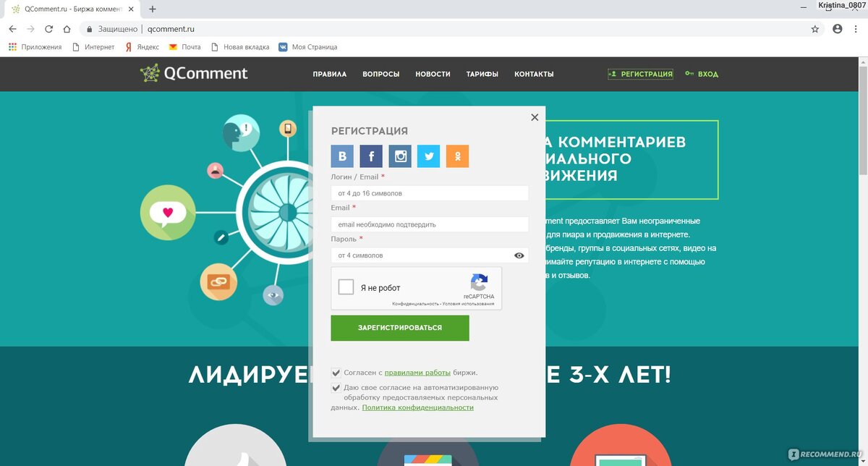Viewport: 868px width, 466px height.
Task: Open Chrome menu with three dots
Action: [x=857, y=29]
